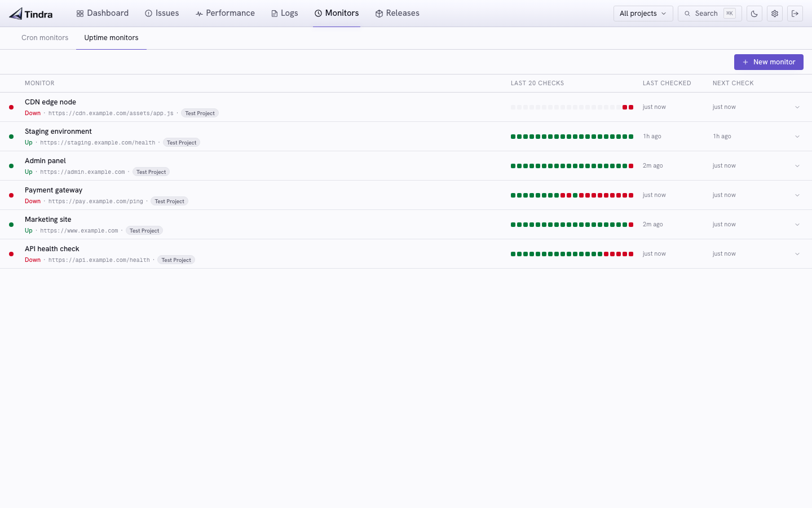Click the logout arrow icon
Screen dimensions: 812x508
pos(795,14)
